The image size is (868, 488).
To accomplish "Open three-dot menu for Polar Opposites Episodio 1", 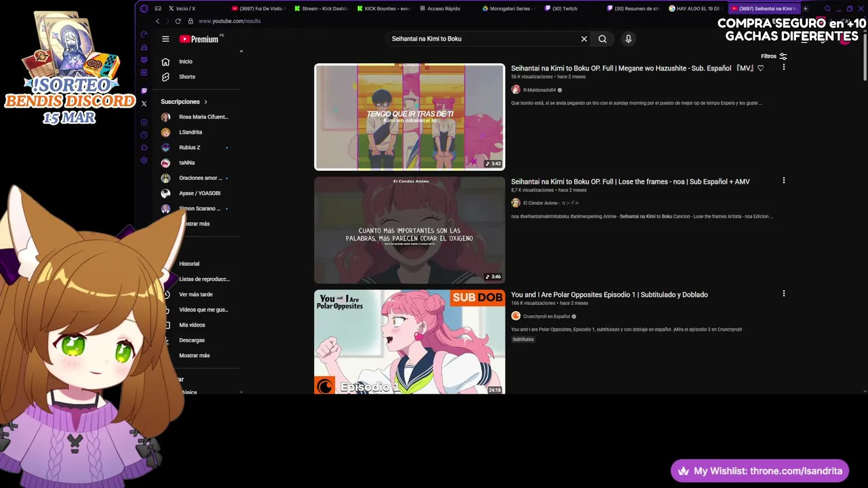I will point(783,293).
